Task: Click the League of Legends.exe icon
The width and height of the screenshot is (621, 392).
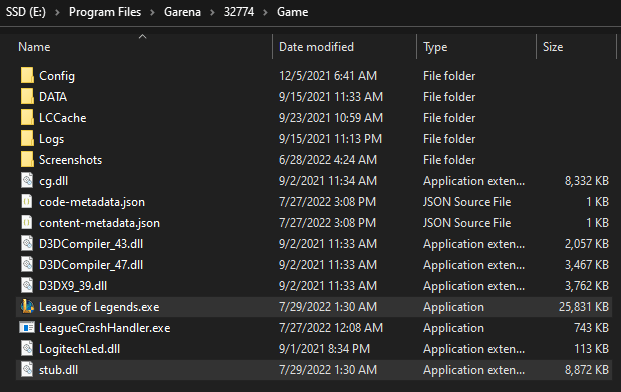Action: tap(27, 306)
